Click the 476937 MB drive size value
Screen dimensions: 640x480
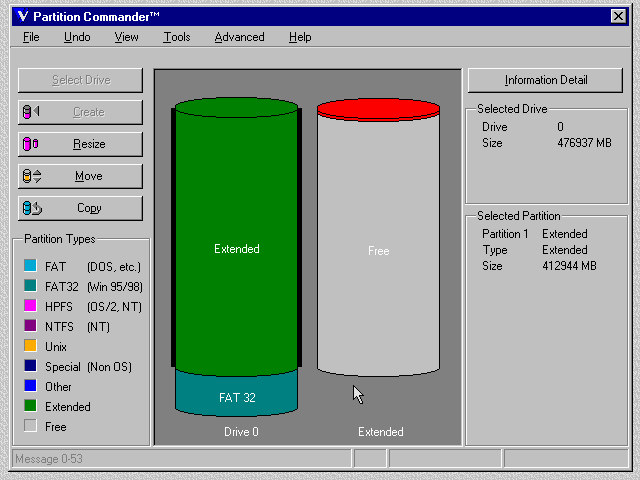point(584,143)
